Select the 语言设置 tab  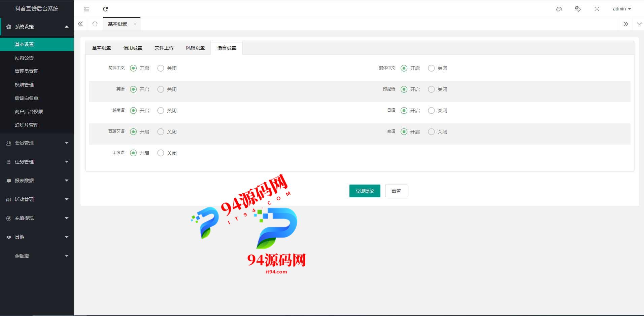[x=227, y=48]
